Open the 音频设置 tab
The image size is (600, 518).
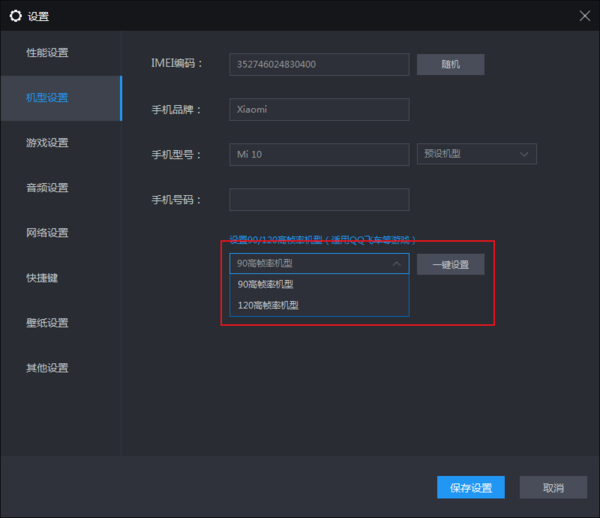48,188
